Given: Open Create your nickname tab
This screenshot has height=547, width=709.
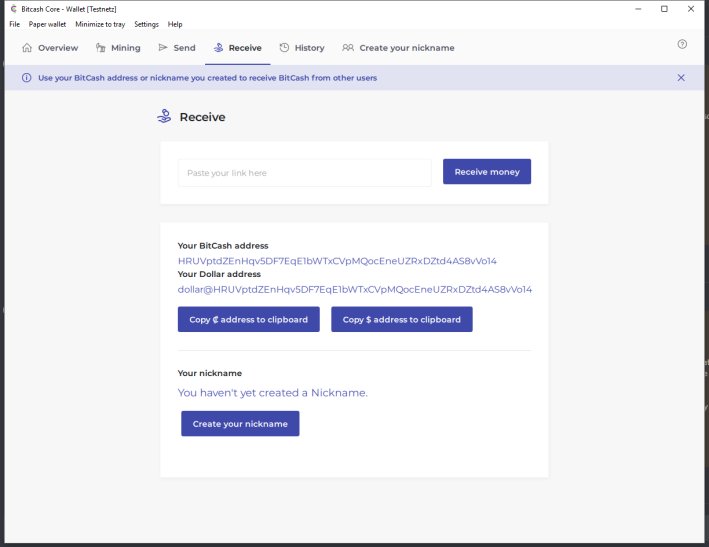Looking at the screenshot, I should 398,47.
